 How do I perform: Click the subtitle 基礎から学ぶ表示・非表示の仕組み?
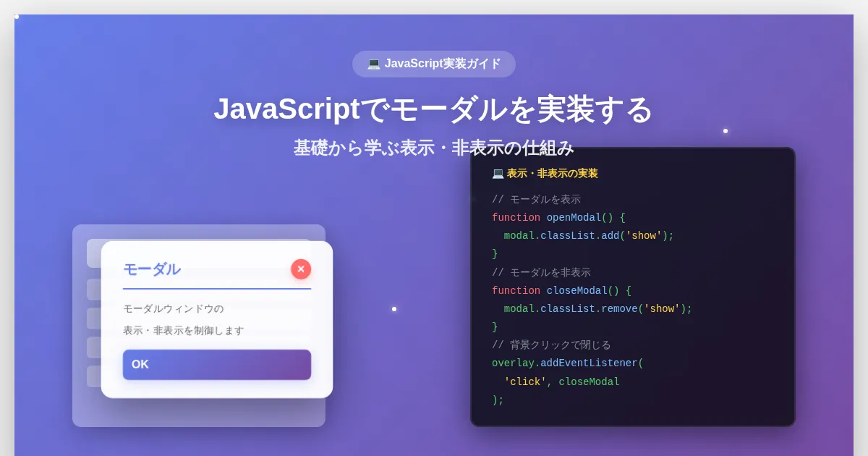[x=433, y=148]
